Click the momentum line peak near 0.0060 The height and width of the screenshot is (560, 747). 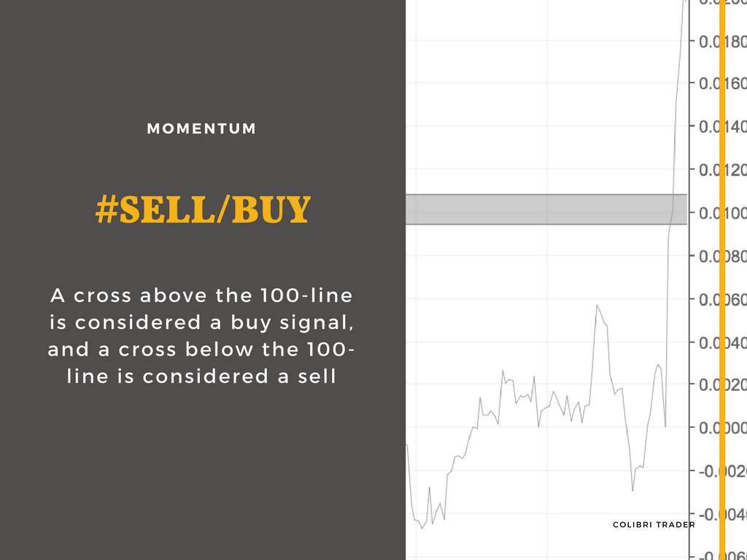click(x=597, y=306)
